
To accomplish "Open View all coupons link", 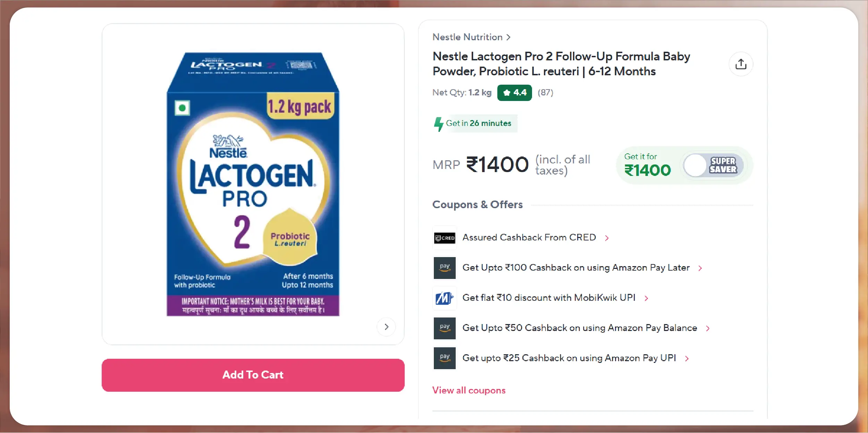I will click(469, 390).
